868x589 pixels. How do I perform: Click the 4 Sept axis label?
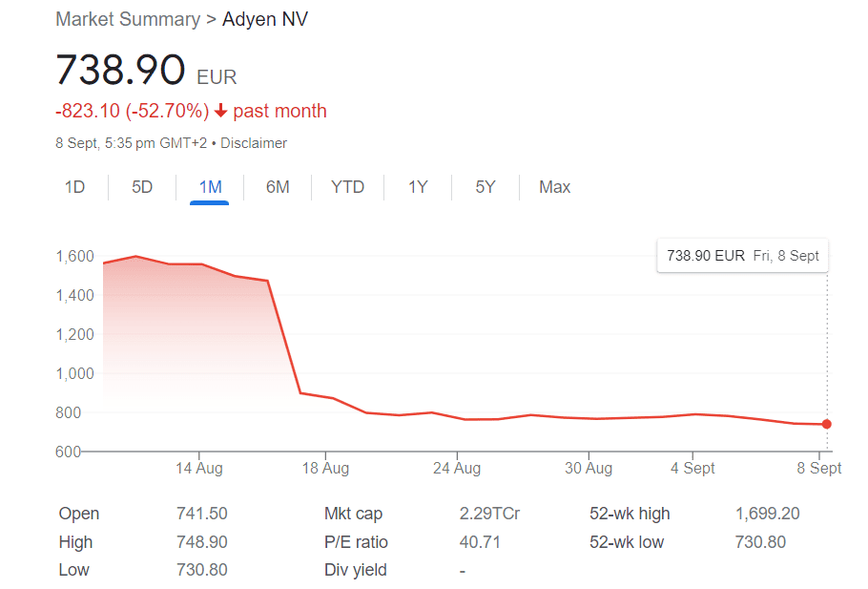click(x=692, y=469)
